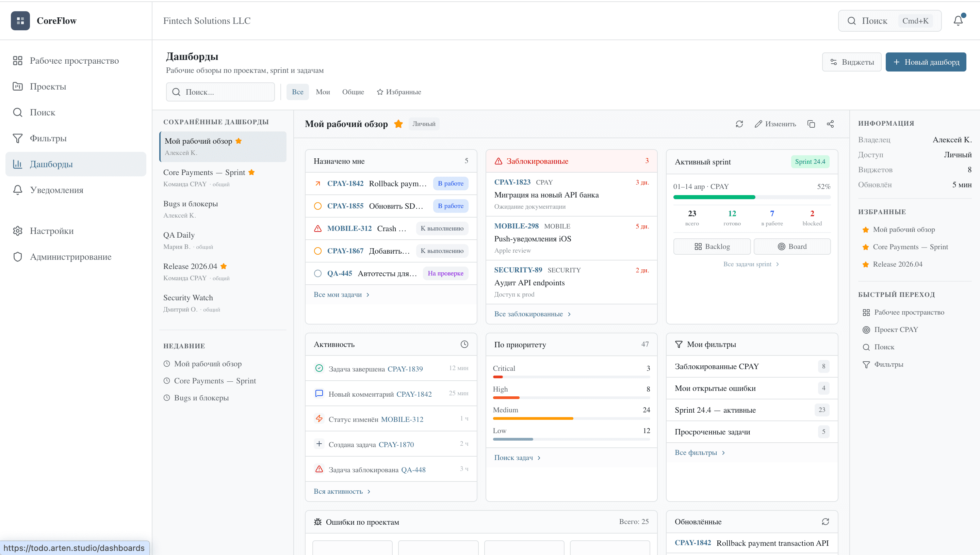
Task: Click the Новый дашборд button
Action: (x=926, y=62)
